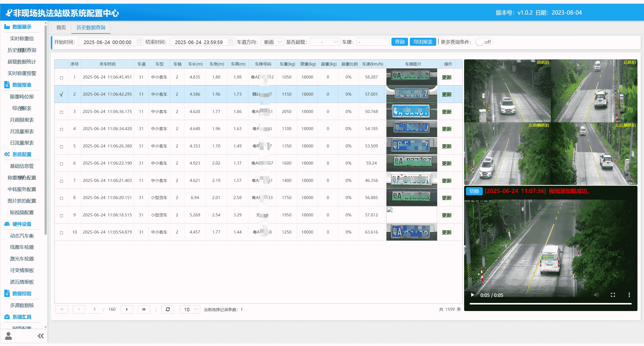Play the captured video
Viewport: 644px width, 346px height.
pos(472,295)
